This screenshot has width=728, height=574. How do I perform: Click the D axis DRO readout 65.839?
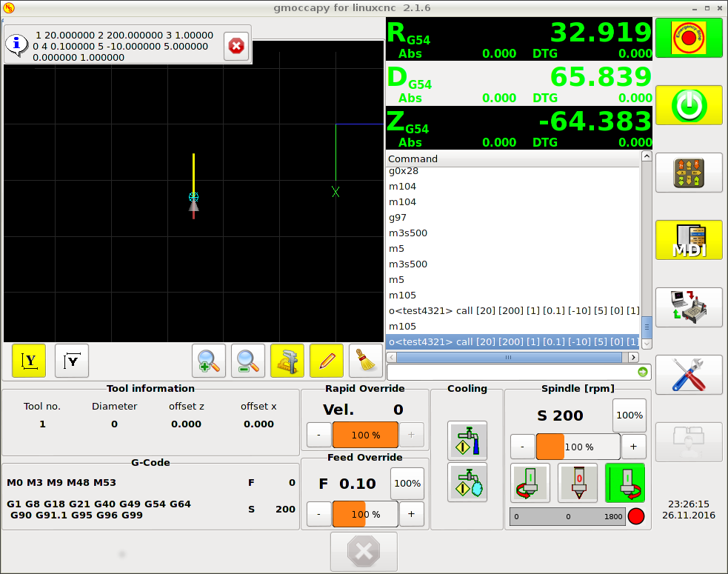click(601, 76)
